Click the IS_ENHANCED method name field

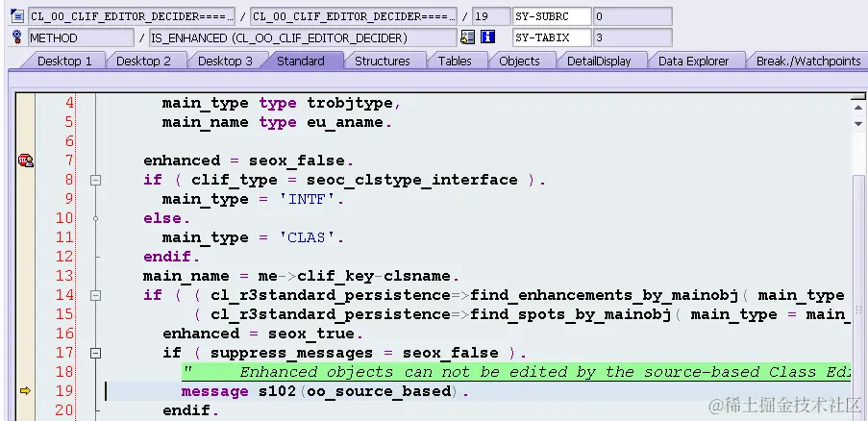pyautogui.click(x=304, y=37)
